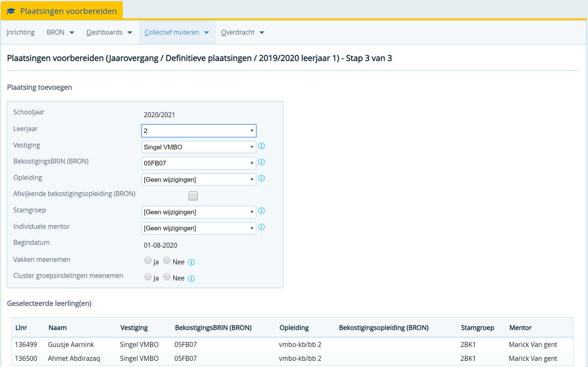Viewport: 588px width, 367px height.
Task: Click the Mentor column header
Action: click(520, 328)
